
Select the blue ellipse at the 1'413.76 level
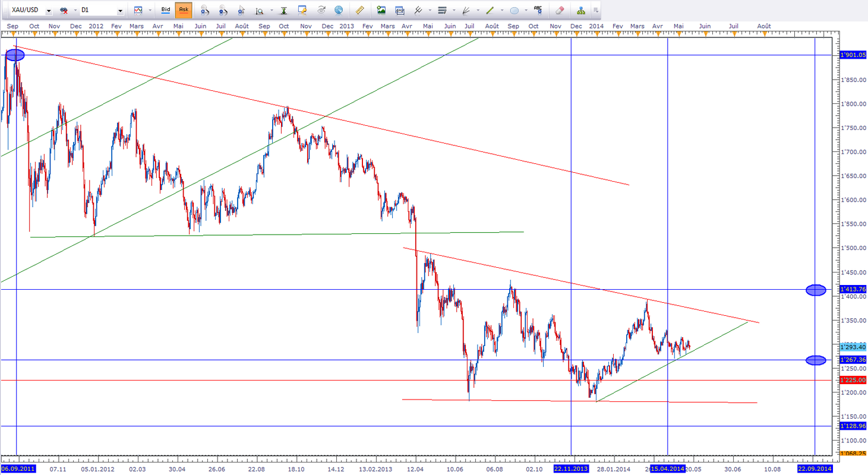[816, 290]
